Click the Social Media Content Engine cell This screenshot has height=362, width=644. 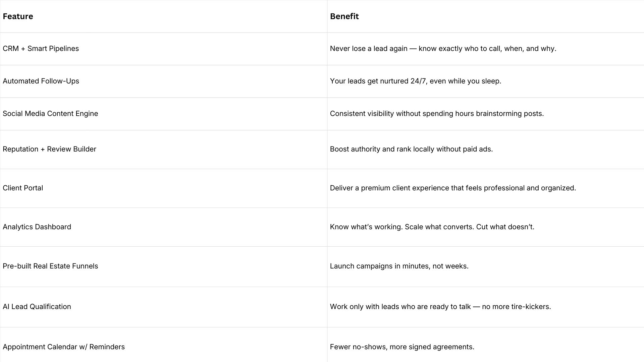(50, 114)
